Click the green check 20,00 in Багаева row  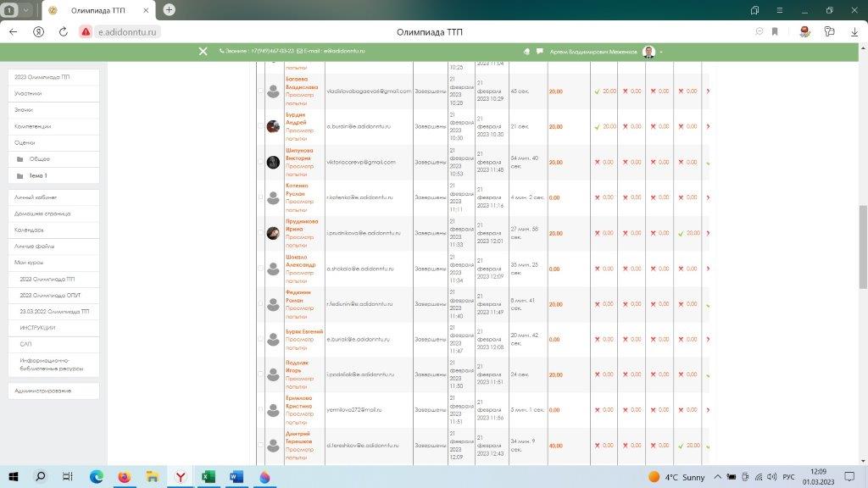605,91
